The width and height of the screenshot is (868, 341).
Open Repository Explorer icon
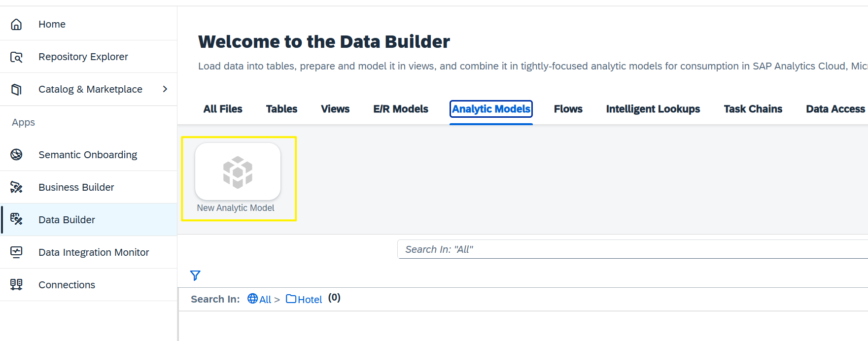16,57
